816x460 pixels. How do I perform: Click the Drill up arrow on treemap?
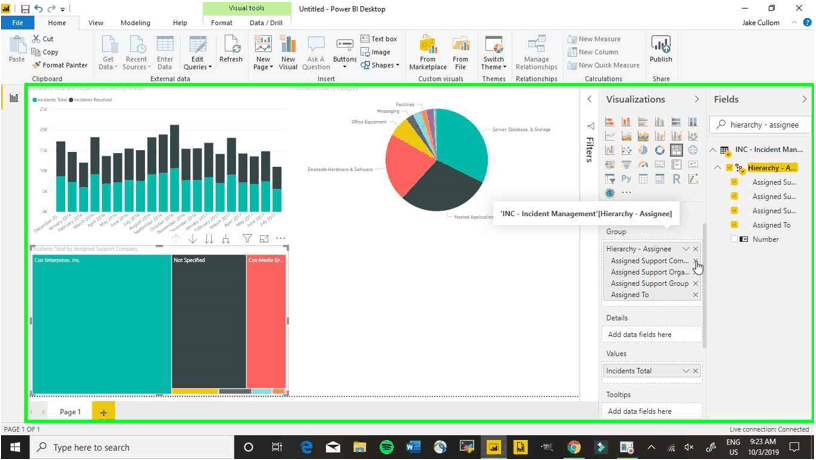[176, 239]
